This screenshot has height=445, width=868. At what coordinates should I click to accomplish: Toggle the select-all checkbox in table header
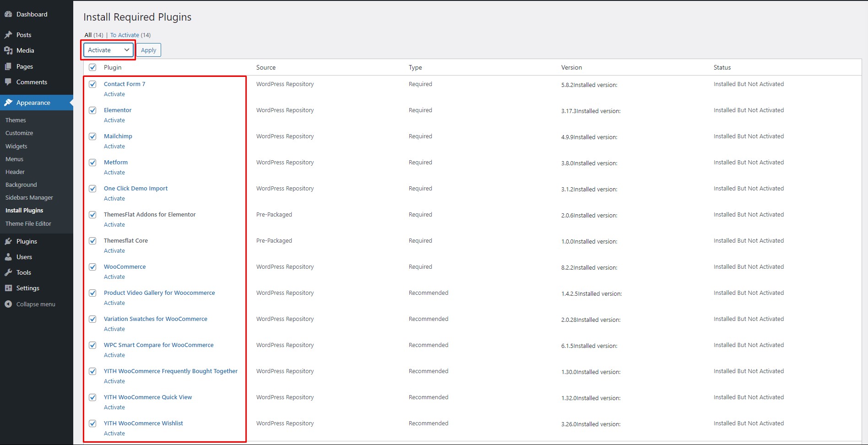point(92,67)
